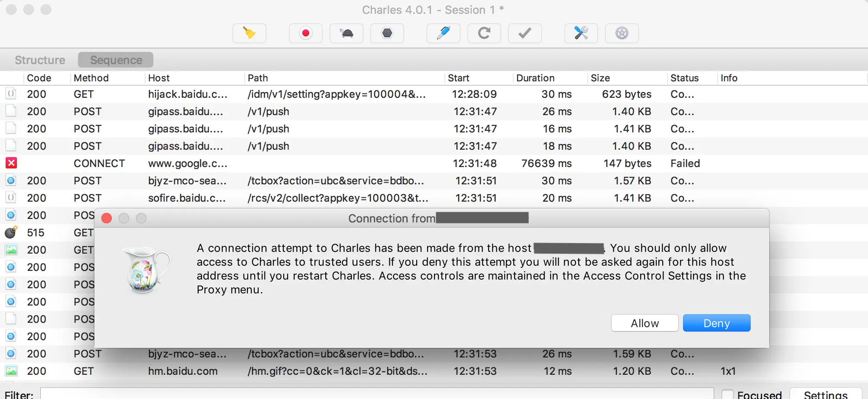Click the 515 response code cell

point(36,232)
